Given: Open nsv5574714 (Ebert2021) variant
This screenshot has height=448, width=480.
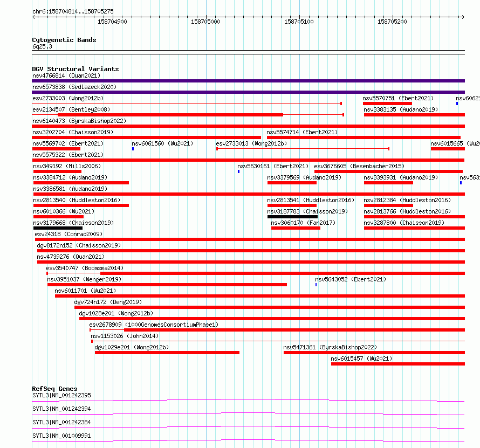Looking at the screenshot, I should pos(302,132).
